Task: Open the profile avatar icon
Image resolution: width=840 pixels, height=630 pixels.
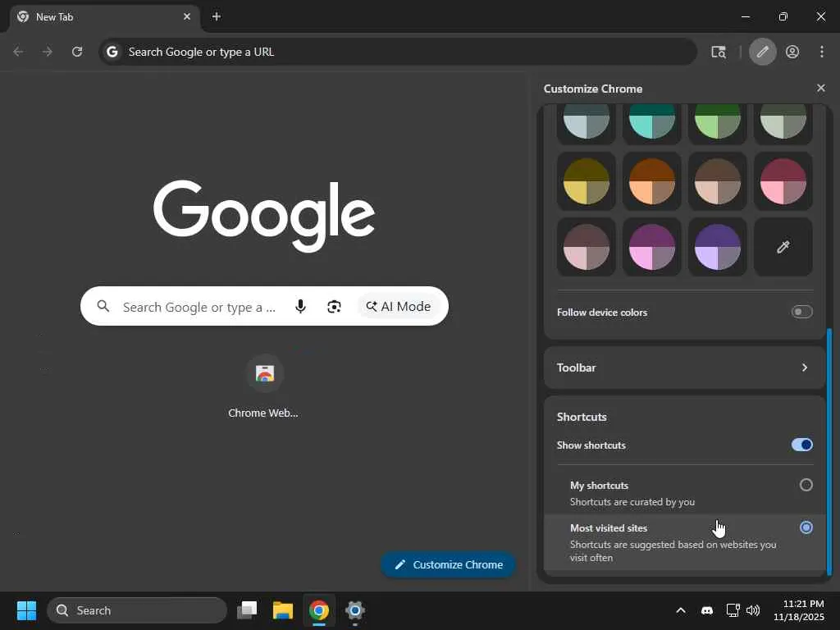Action: 792,52
